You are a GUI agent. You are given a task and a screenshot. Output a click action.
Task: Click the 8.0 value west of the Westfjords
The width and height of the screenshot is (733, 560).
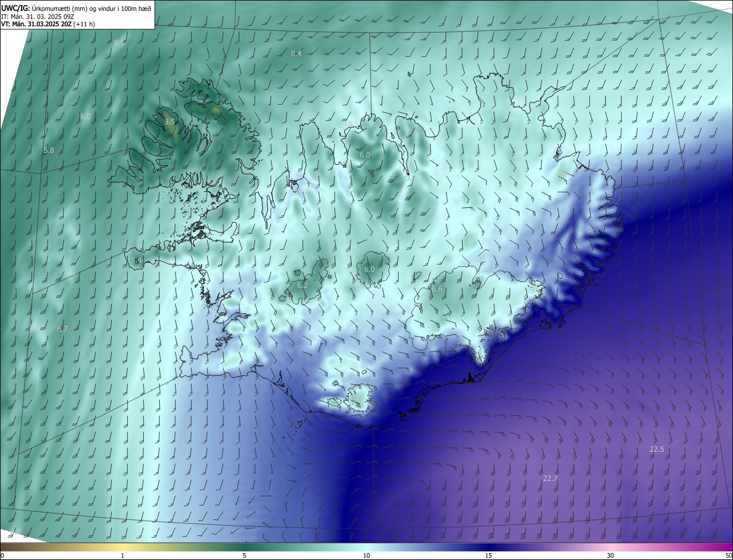click(x=85, y=116)
